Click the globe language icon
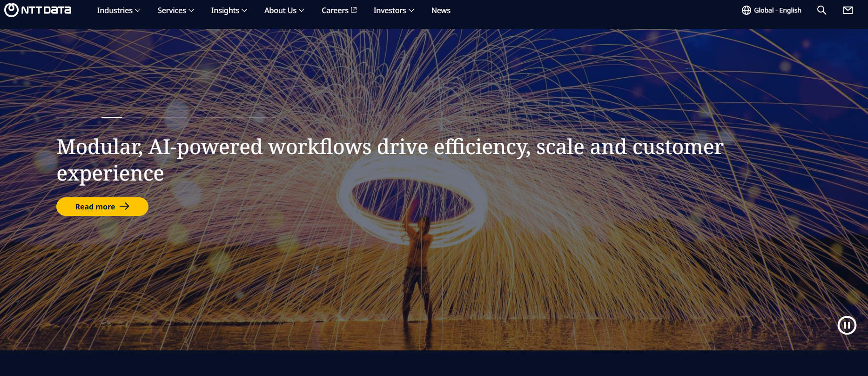Screen dimensions: 868x376 coord(746,10)
